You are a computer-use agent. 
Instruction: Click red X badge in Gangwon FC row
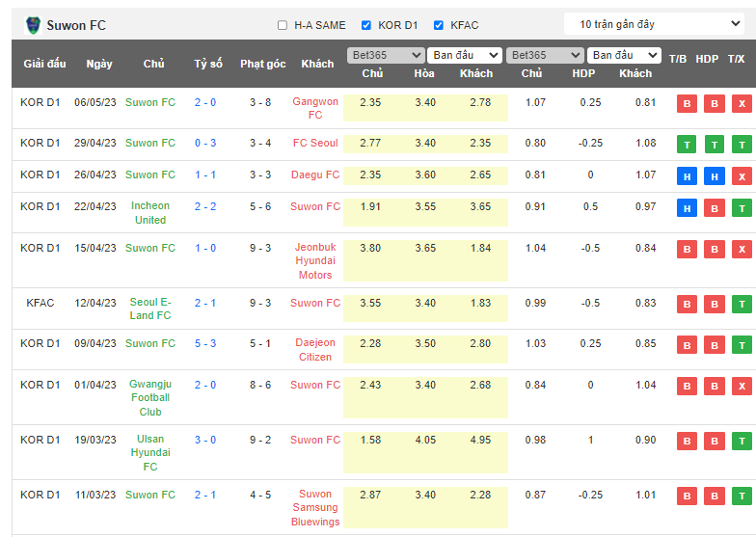[741, 104]
